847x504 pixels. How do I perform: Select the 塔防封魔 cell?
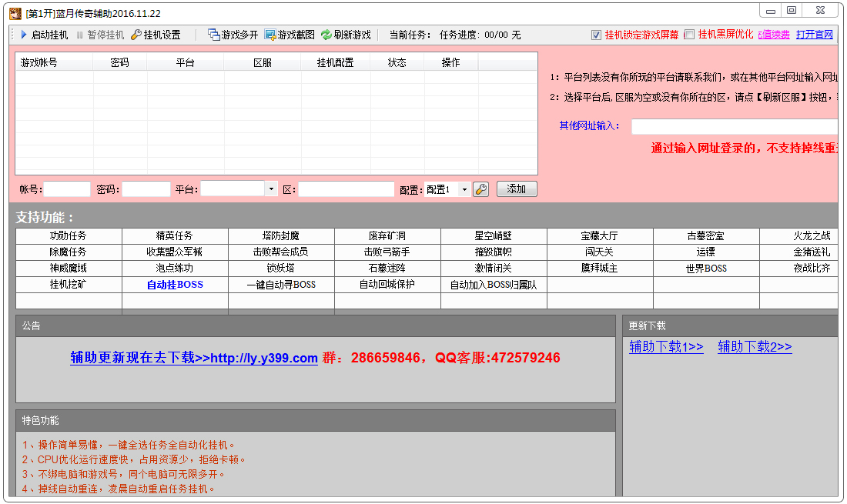[281, 235]
